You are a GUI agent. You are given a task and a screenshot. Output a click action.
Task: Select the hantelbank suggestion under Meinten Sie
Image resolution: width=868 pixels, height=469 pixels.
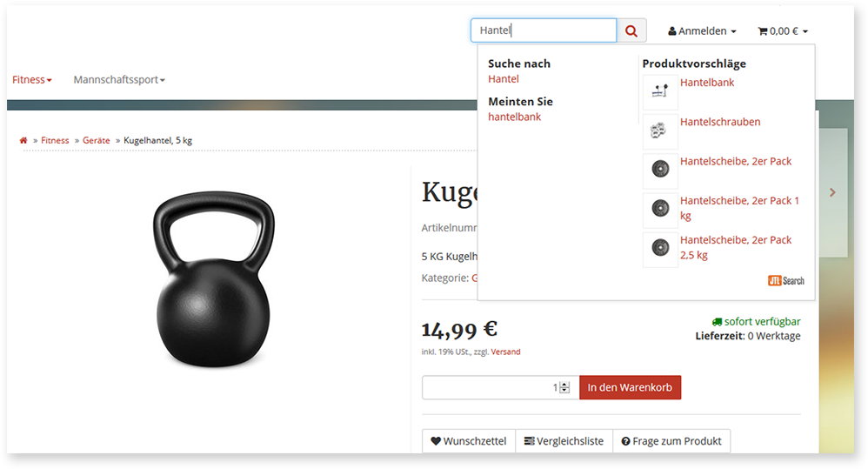coord(514,117)
